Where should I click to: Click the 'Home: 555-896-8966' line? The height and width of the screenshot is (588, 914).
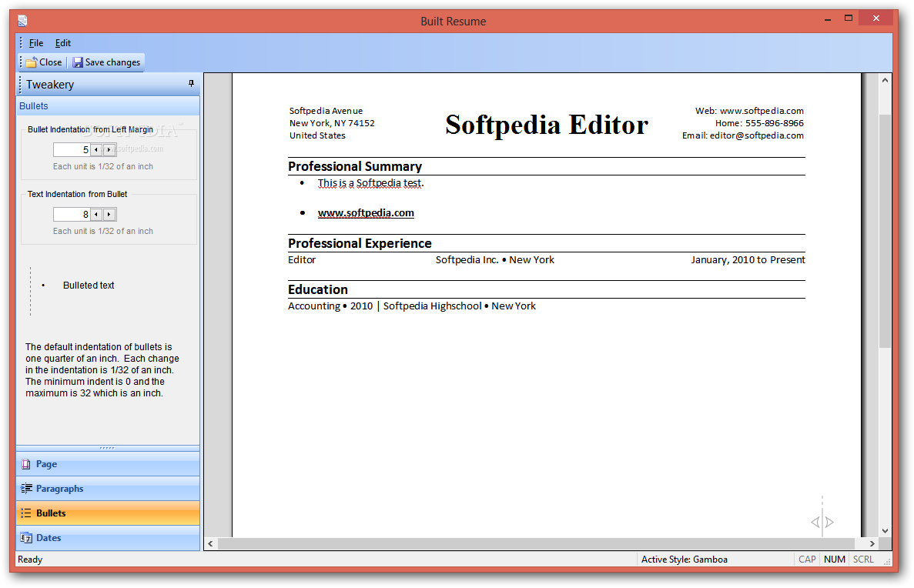[x=759, y=123]
